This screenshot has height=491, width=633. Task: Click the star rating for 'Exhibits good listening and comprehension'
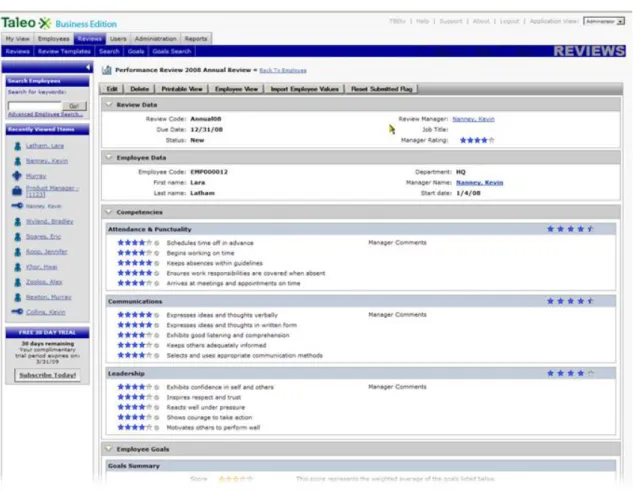(135, 335)
